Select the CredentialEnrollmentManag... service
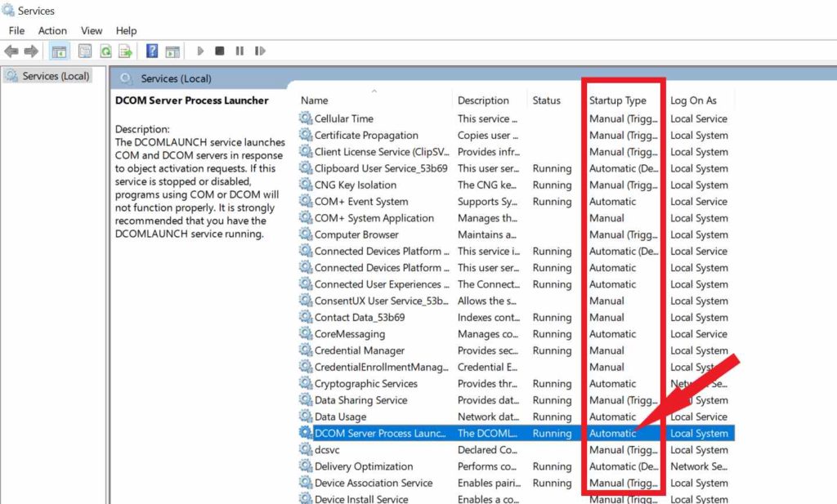Image resolution: width=837 pixels, height=504 pixels. click(x=517, y=367)
